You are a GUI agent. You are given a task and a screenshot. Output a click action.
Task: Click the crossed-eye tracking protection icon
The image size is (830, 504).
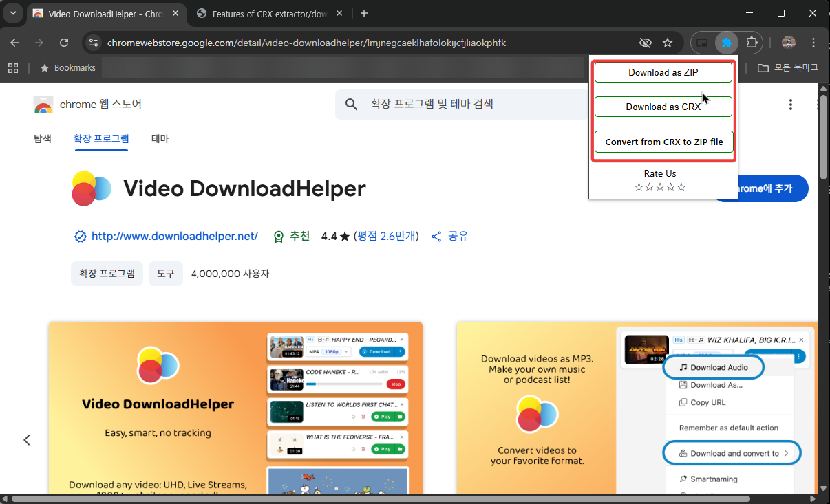pyautogui.click(x=645, y=43)
